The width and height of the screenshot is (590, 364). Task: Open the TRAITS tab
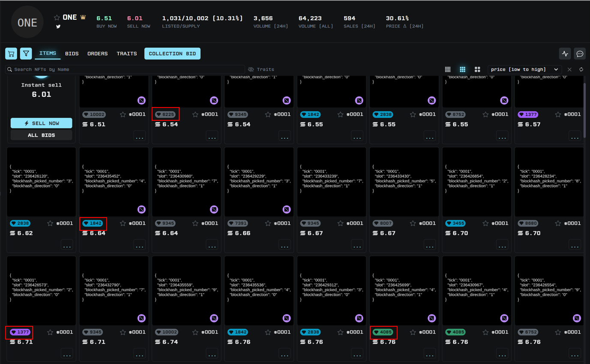pyautogui.click(x=127, y=54)
